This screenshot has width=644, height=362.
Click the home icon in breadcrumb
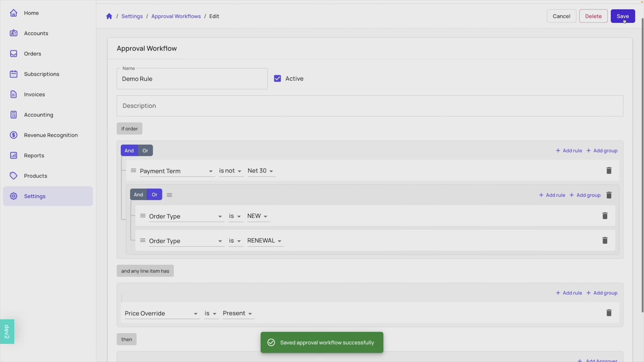(109, 16)
